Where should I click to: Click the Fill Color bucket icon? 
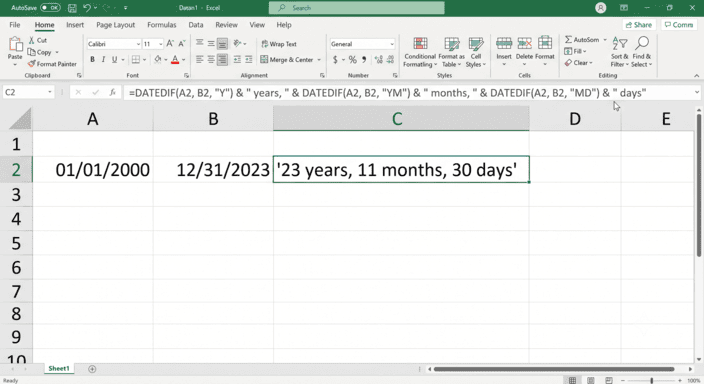click(158, 59)
